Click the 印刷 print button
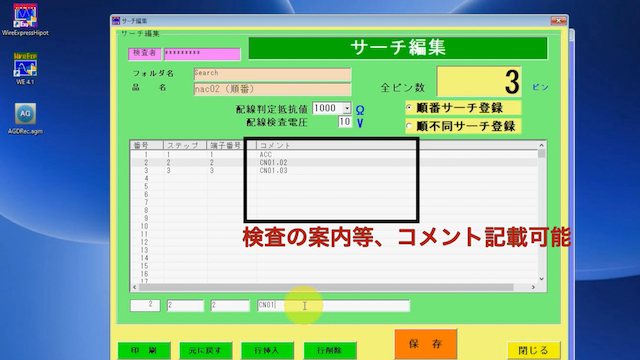This screenshot has width=640, height=360. (144, 350)
